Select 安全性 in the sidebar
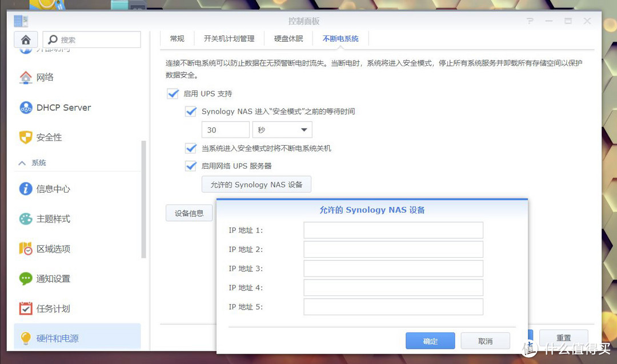The image size is (617, 364). [77, 137]
